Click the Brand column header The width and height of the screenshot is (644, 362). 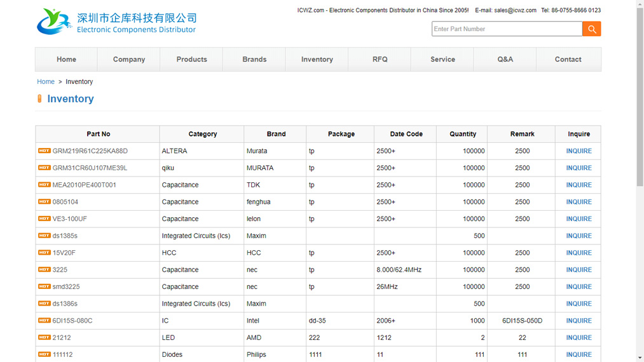tap(276, 134)
